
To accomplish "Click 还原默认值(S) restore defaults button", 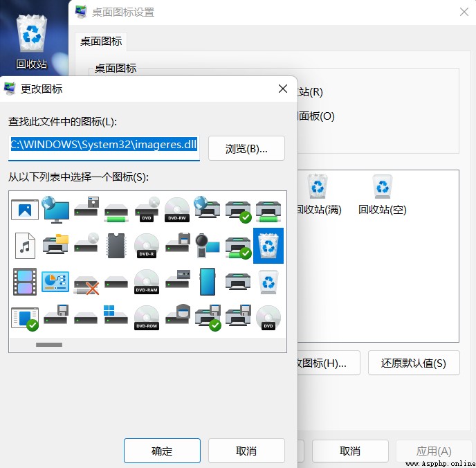I will pos(414,363).
